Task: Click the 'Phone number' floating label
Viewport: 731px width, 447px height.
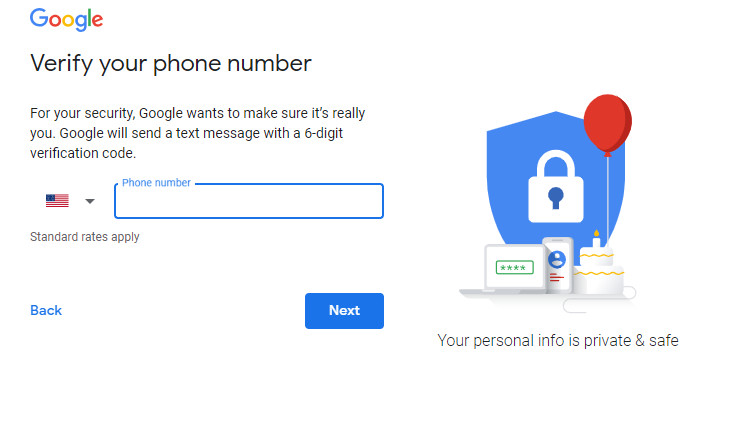Action: [156, 183]
